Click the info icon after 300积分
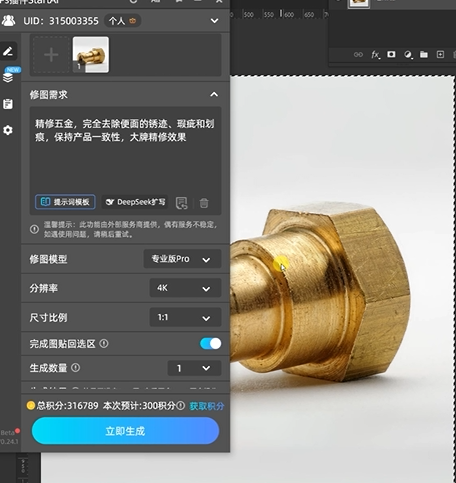Screen dimensions: 456x483 click(181, 406)
